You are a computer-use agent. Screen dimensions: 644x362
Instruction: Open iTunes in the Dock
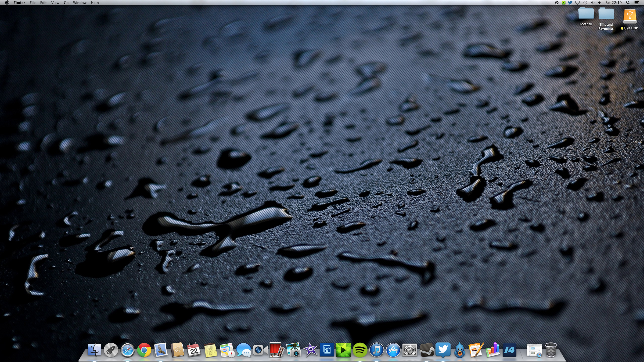[x=377, y=350]
